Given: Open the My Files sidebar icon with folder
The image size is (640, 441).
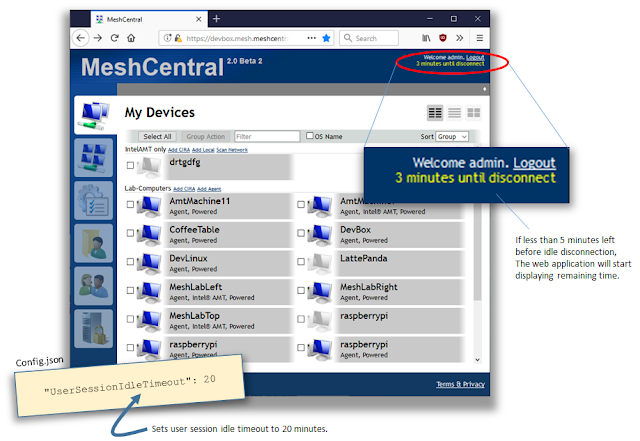Looking at the screenshot, I should [x=93, y=243].
